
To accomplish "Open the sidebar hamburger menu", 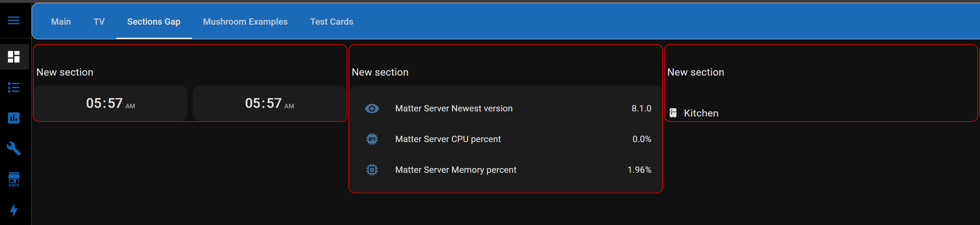I will (x=14, y=21).
